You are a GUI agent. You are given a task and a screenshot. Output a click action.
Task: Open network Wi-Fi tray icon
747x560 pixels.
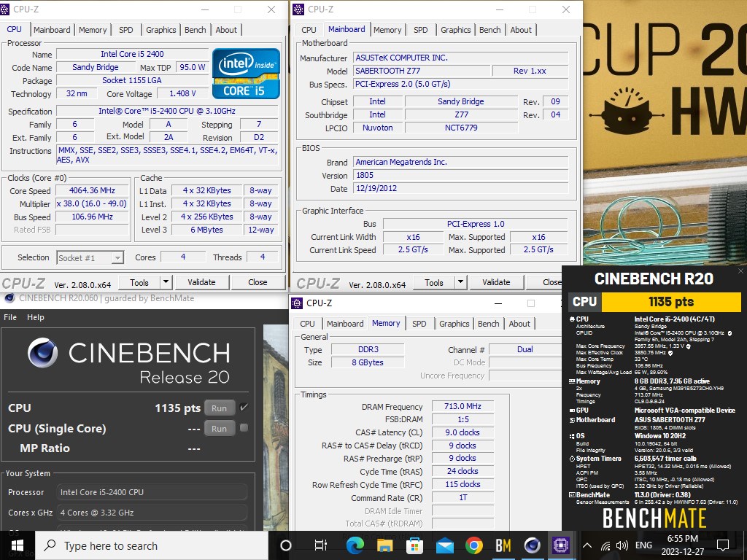605,545
